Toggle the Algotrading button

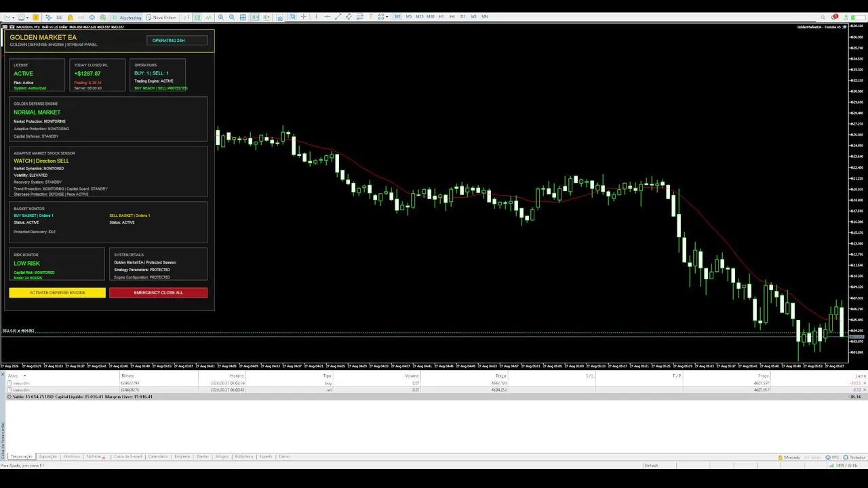(127, 18)
